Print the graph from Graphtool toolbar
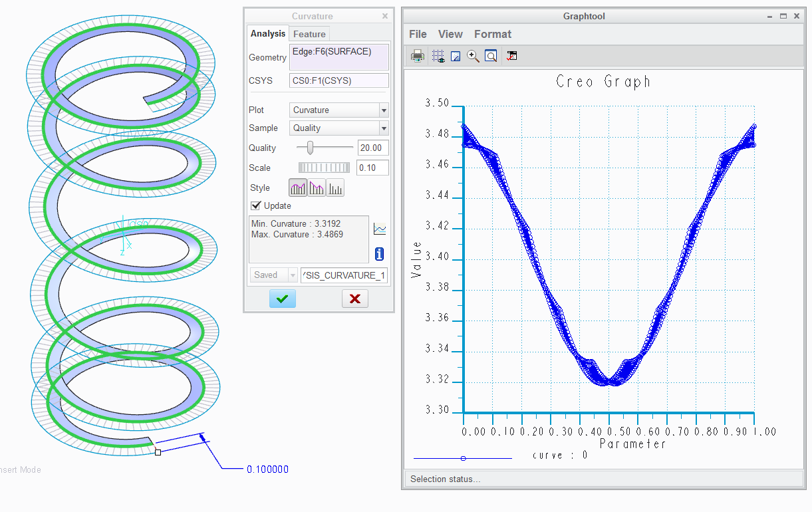The height and width of the screenshot is (512, 812). pos(418,56)
